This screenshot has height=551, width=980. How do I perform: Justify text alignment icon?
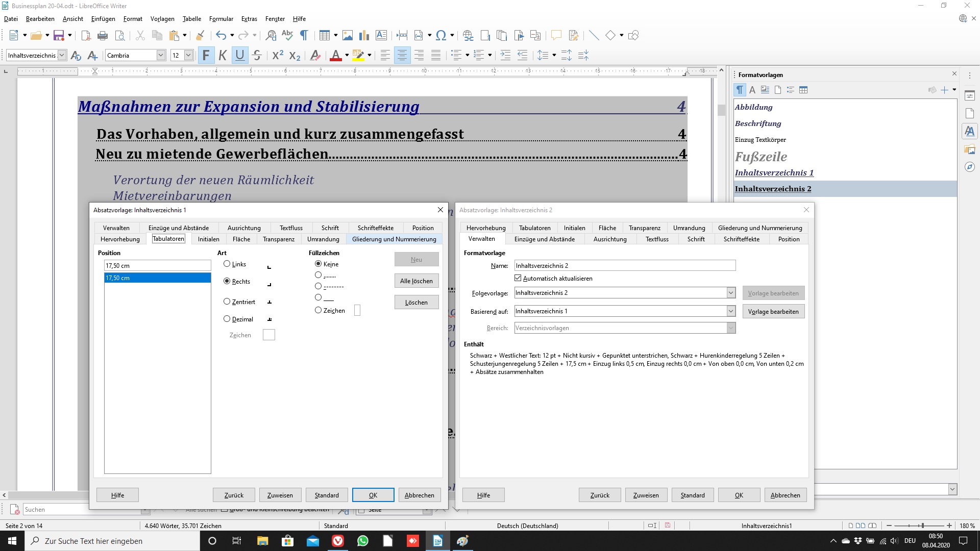(436, 55)
